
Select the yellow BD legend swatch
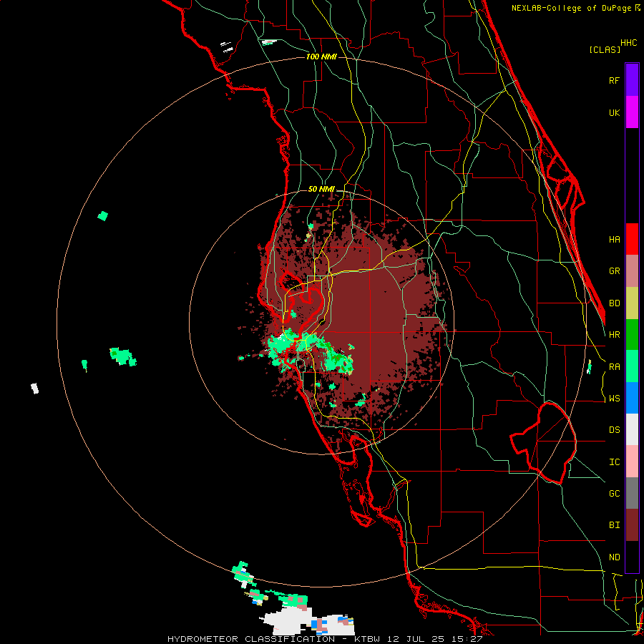(632, 303)
